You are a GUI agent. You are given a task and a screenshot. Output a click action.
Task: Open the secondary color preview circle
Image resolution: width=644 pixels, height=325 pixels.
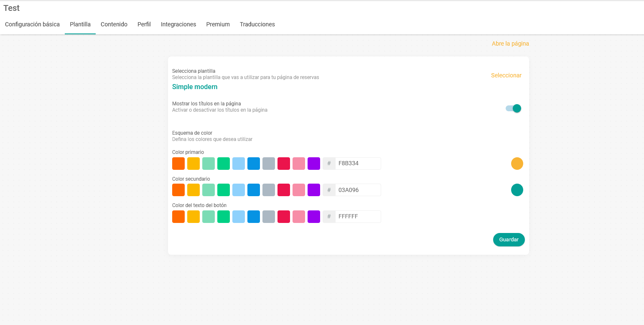click(517, 190)
